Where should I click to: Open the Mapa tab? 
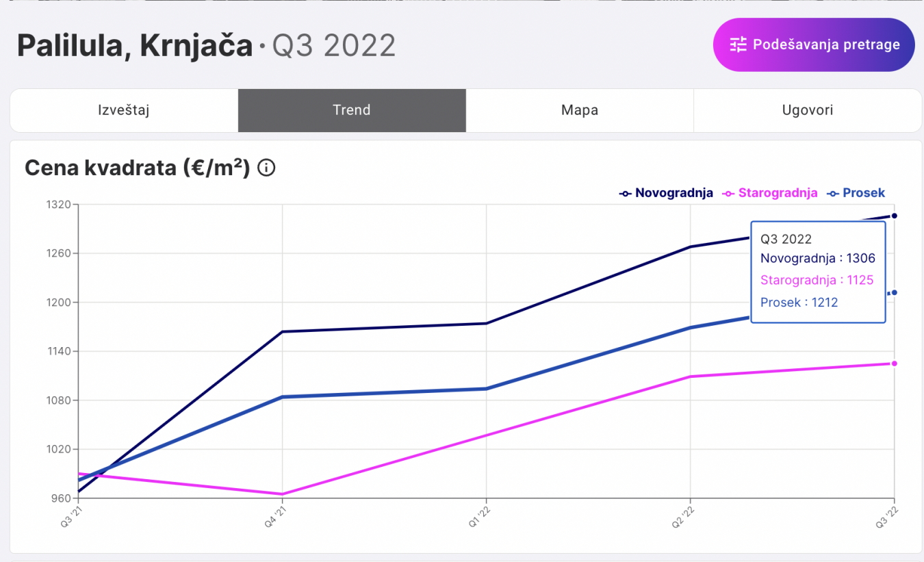click(x=580, y=110)
